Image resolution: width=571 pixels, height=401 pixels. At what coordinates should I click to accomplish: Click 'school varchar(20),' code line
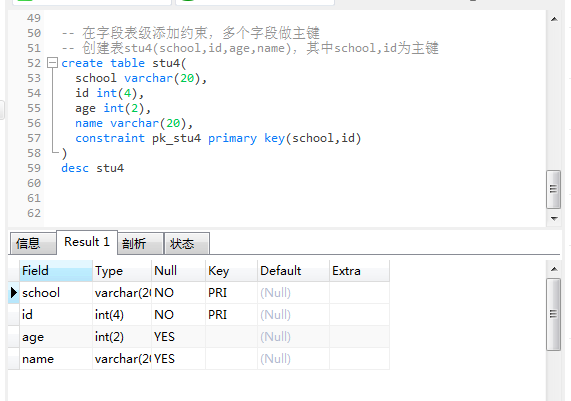pyautogui.click(x=141, y=78)
